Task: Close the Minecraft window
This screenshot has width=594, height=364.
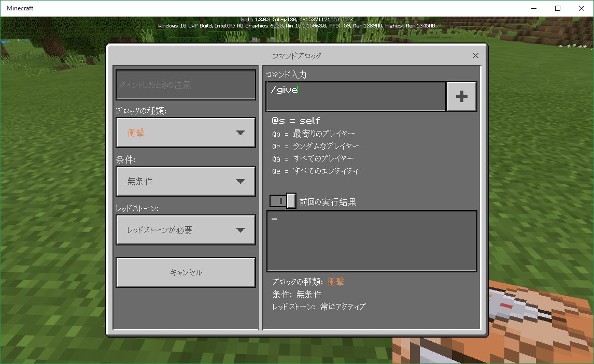Action: pyautogui.click(x=582, y=8)
